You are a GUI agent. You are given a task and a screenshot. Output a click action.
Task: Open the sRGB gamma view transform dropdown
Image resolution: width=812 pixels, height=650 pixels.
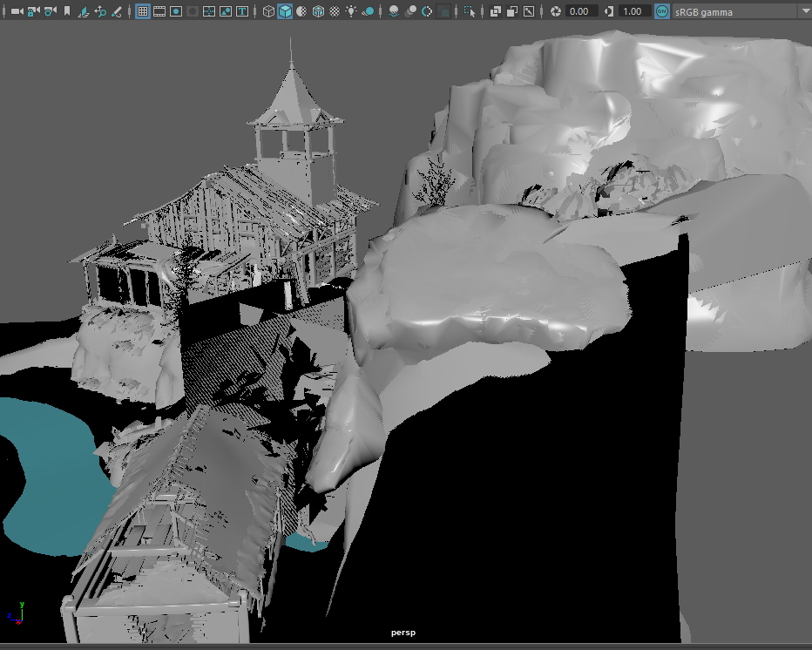click(x=741, y=11)
